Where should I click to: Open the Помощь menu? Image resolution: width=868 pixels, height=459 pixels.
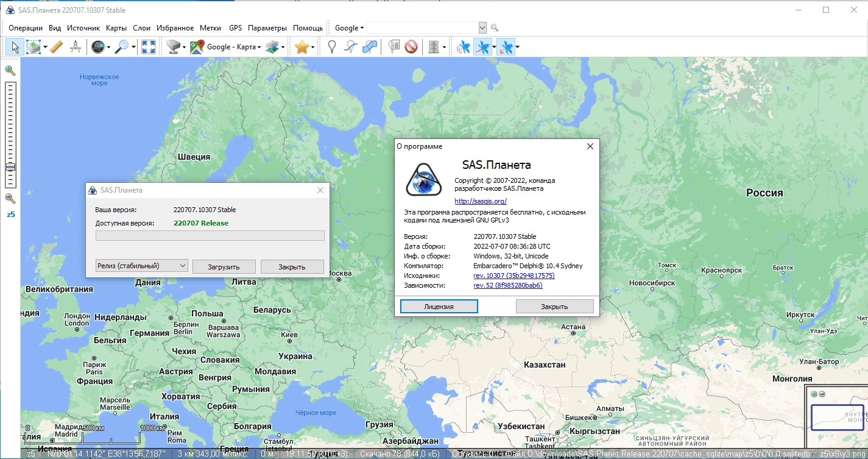(308, 28)
